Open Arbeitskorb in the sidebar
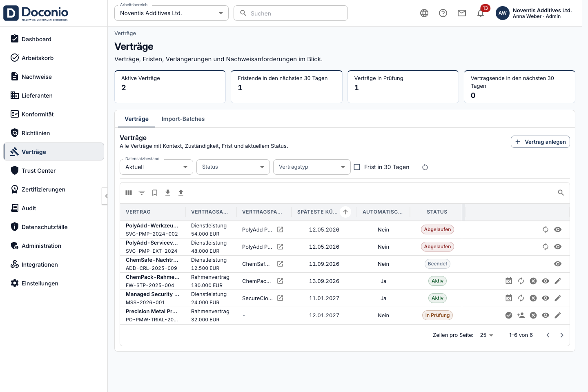The height and width of the screenshot is (392, 588). click(54, 58)
